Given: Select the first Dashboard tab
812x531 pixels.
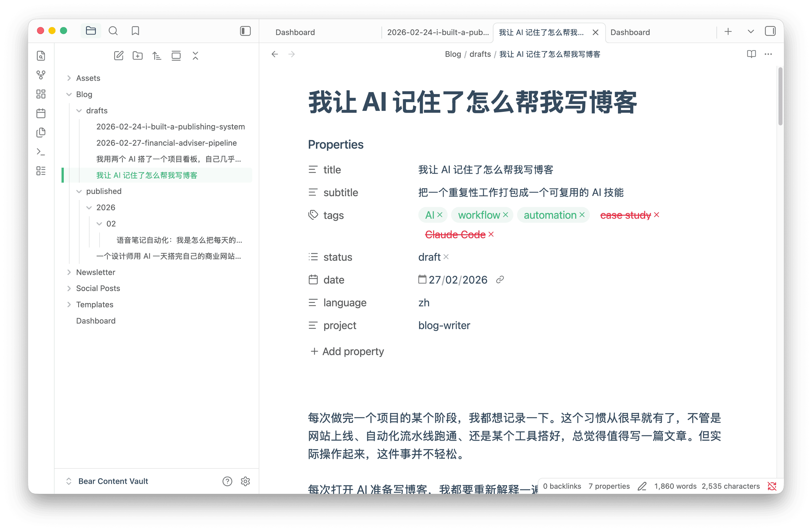Looking at the screenshot, I should click(x=295, y=32).
